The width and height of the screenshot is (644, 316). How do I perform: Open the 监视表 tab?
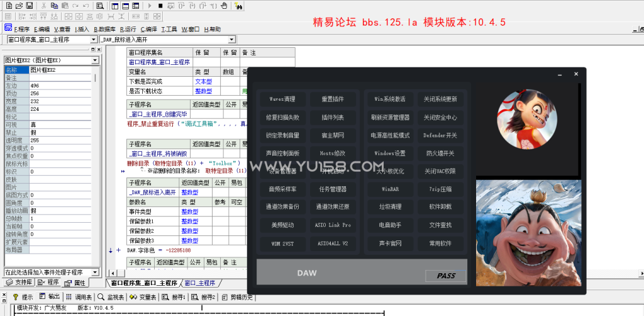110,296
